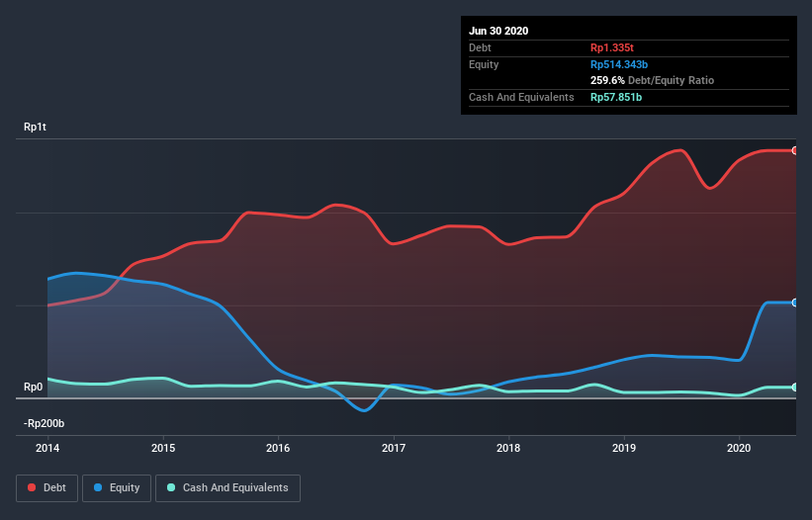Viewport: 812px width, 520px height.
Task: Toggle the Debt series legend button
Action: (46, 488)
